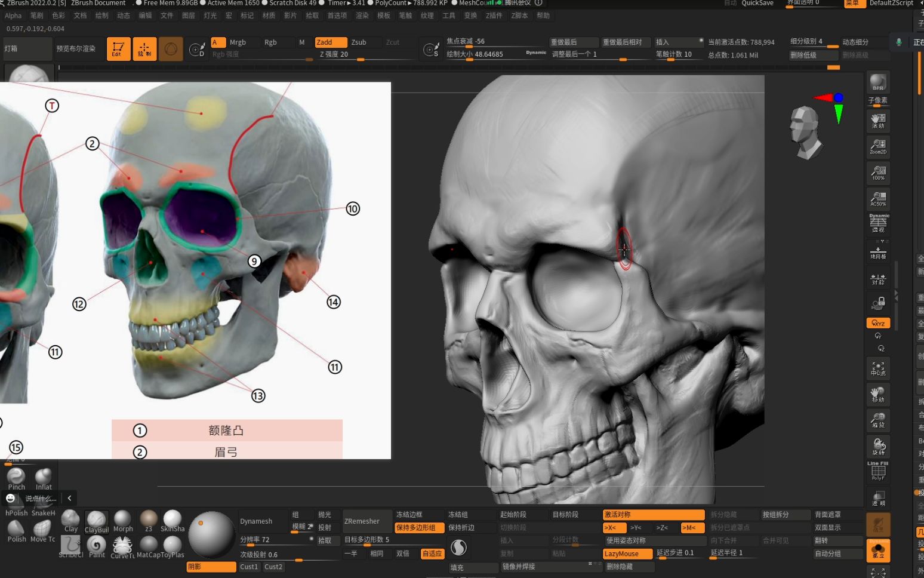Image resolution: width=924 pixels, height=578 pixels.
Task: Toggle the >X< symmetry axis
Action: click(615, 528)
